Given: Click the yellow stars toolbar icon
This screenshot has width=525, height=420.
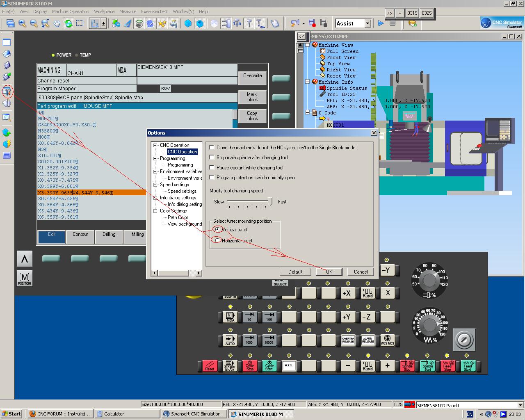Looking at the screenshot, I should coord(162,23).
